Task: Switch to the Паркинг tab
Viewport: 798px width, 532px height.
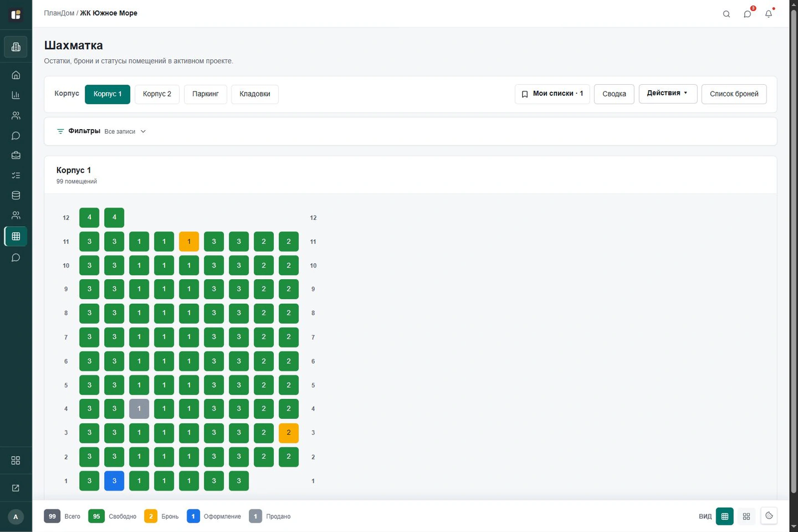Action: pyautogui.click(x=206, y=94)
